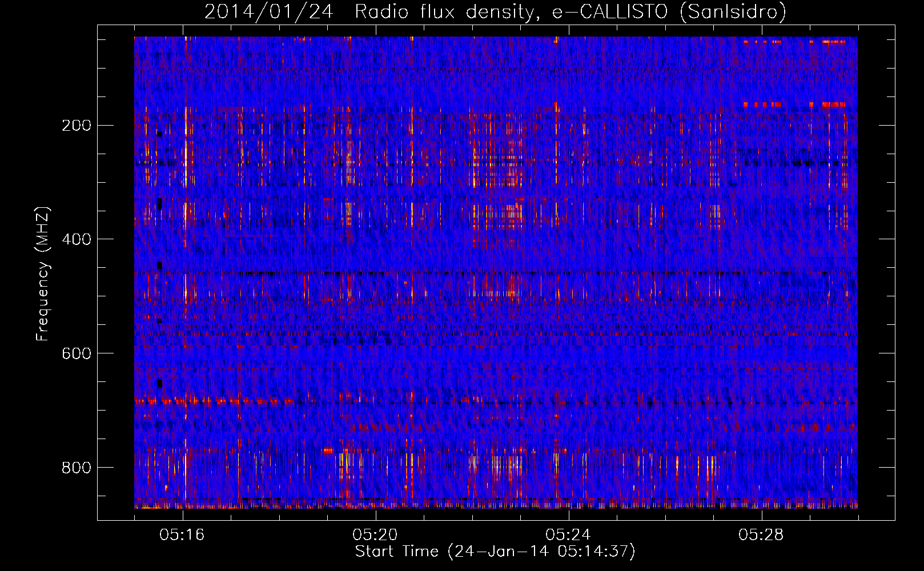The image size is (924, 571).
Task: Click the 400 frequency axis label
Action: 77,239
